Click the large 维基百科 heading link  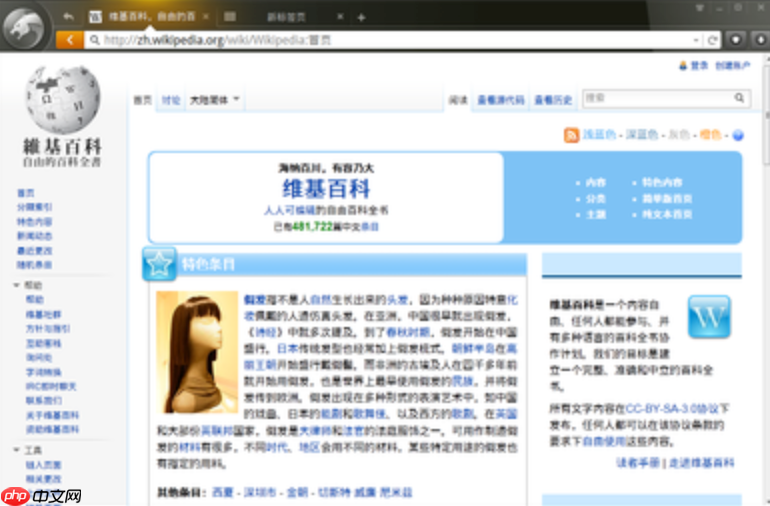pyautogui.click(x=326, y=189)
